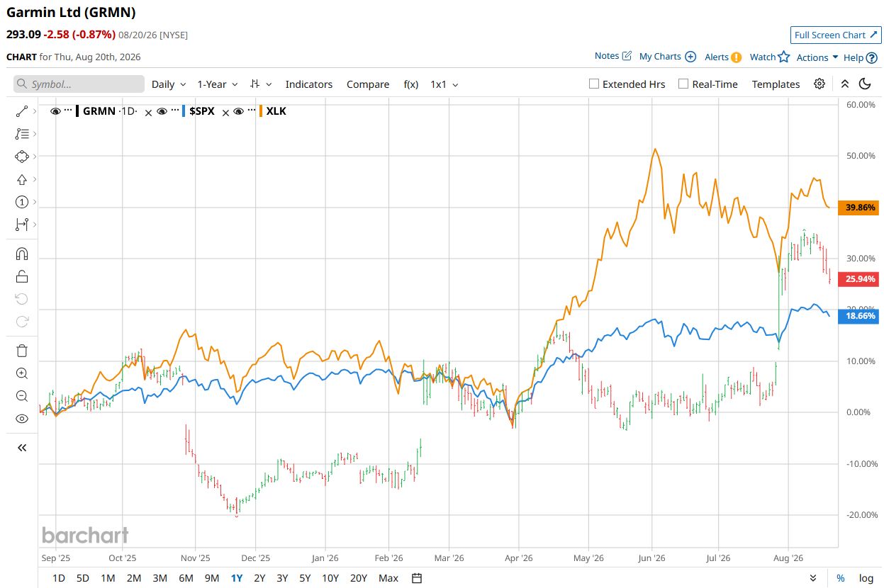
Task: Select the 5D range tab
Action: 83,578
